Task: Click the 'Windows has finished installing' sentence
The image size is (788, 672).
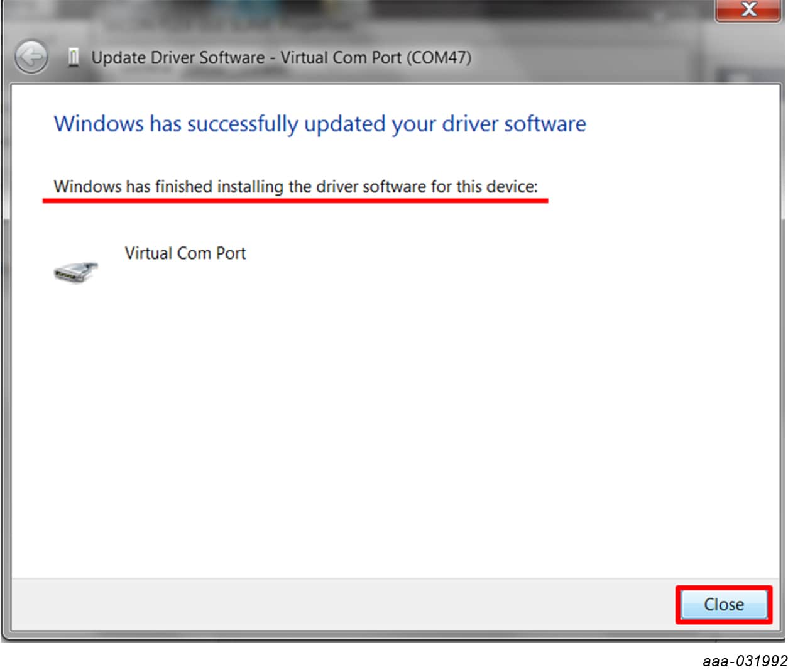Action: (x=295, y=187)
